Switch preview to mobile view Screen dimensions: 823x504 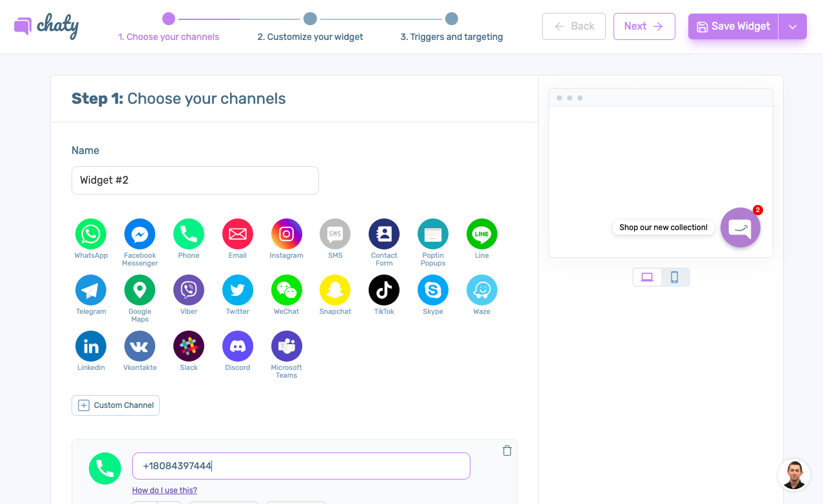[675, 277]
